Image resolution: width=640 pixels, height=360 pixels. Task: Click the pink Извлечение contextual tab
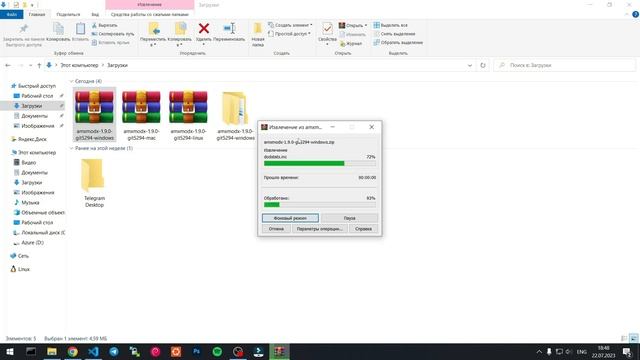pyautogui.click(x=149, y=4)
